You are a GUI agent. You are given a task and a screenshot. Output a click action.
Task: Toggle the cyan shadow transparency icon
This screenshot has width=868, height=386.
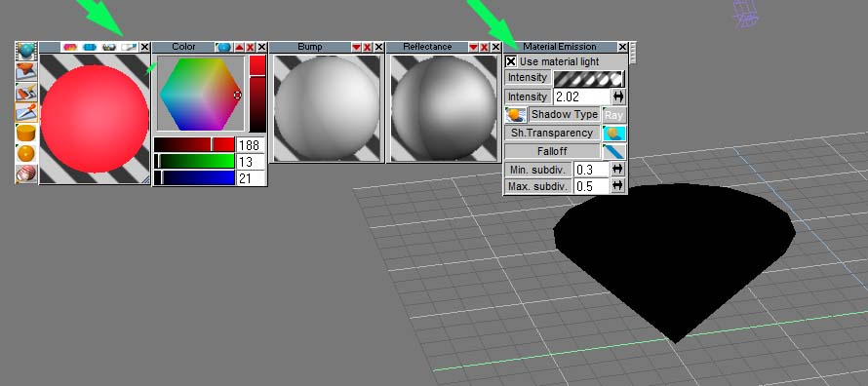coord(613,134)
